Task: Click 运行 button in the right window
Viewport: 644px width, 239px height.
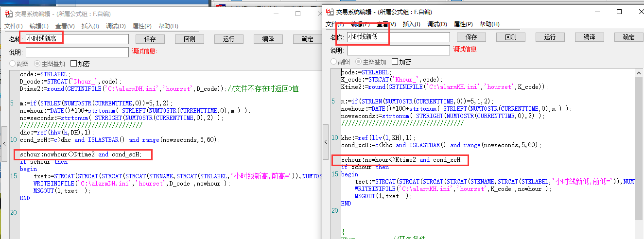Action: click(550, 37)
